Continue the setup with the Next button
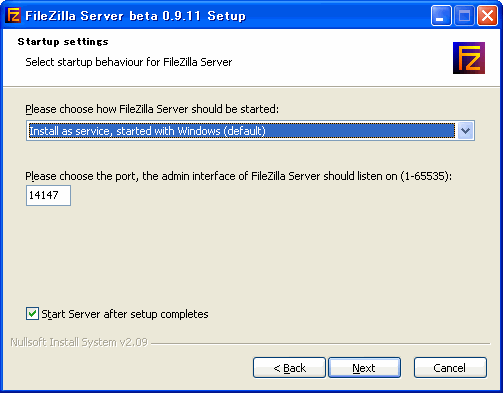The height and width of the screenshot is (393, 503). click(364, 368)
